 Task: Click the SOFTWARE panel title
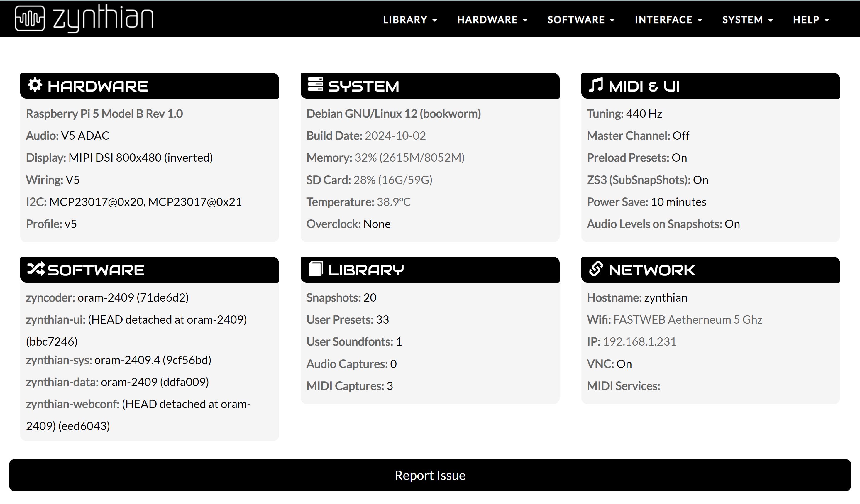pos(96,270)
